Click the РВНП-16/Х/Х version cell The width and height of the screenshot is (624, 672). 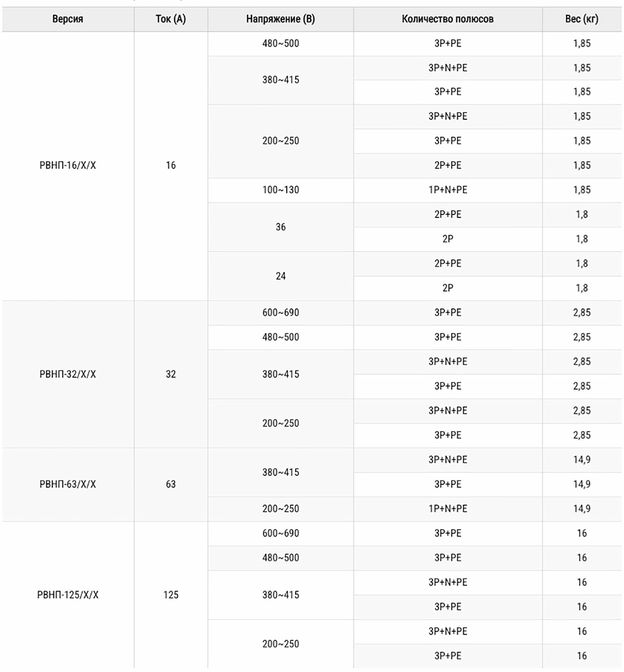(68, 165)
